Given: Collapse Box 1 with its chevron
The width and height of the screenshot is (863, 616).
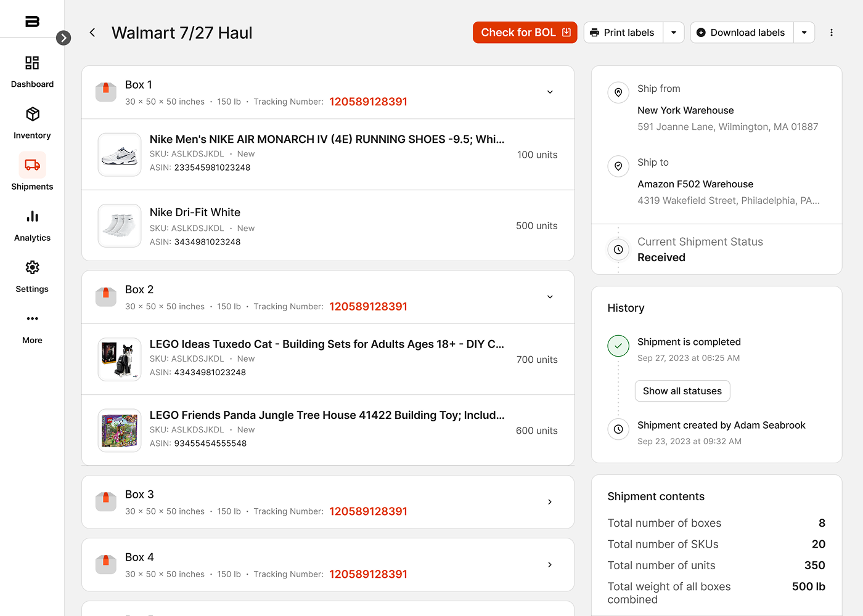Looking at the screenshot, I should [550, 92].
